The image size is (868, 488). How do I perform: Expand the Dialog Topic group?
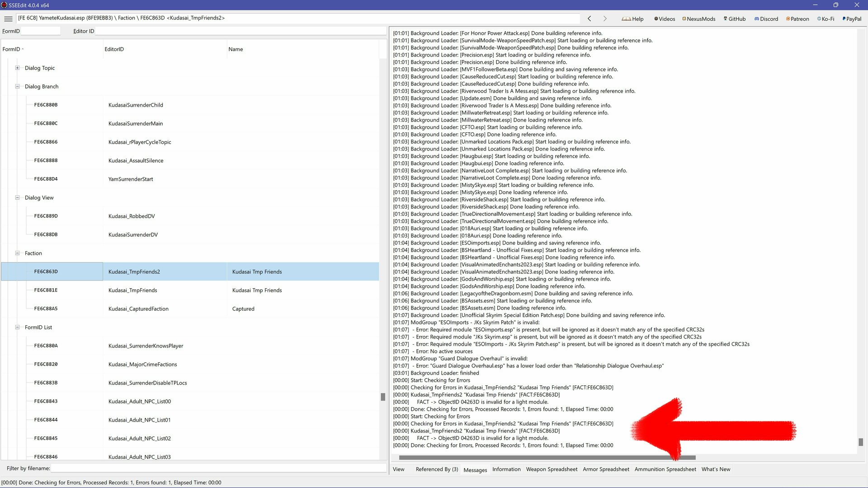click(x=17, y=68)
